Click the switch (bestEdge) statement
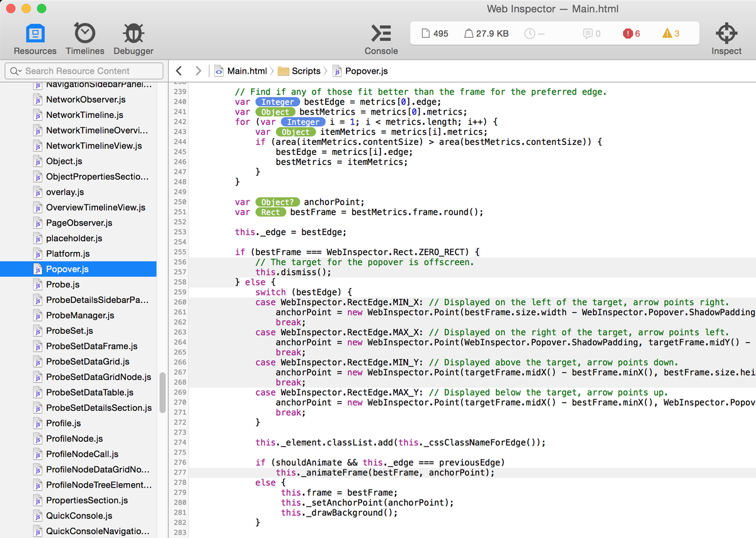This screenshot has width=756, height=538. (303, 293)
